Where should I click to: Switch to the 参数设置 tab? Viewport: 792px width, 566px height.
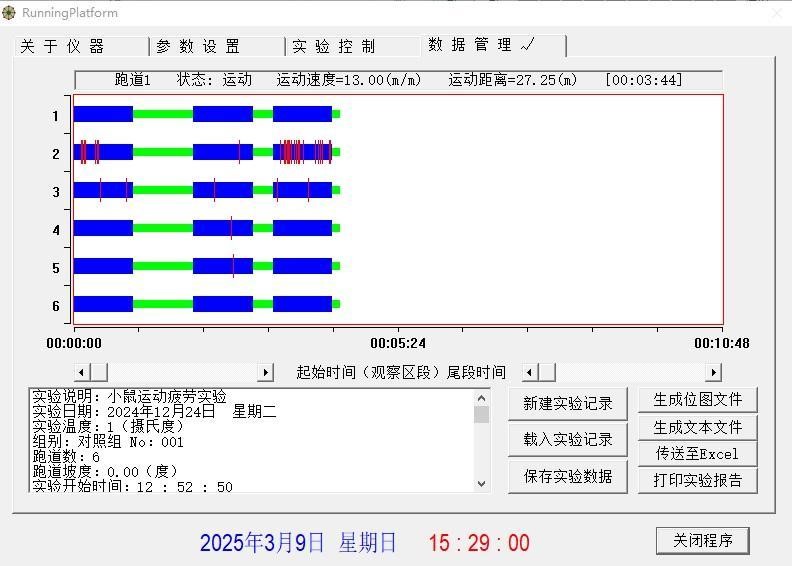(198, 47)
